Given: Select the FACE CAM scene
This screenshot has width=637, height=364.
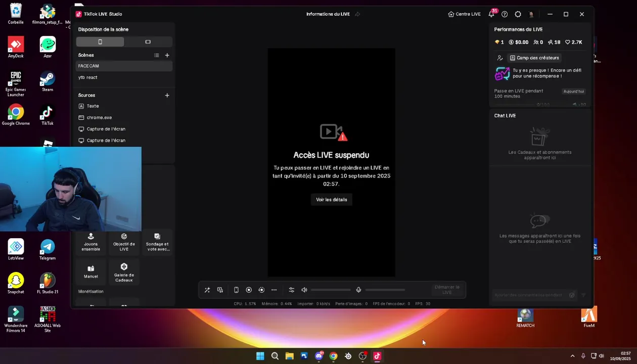Looking at the screenshot, I should point(124,66).
